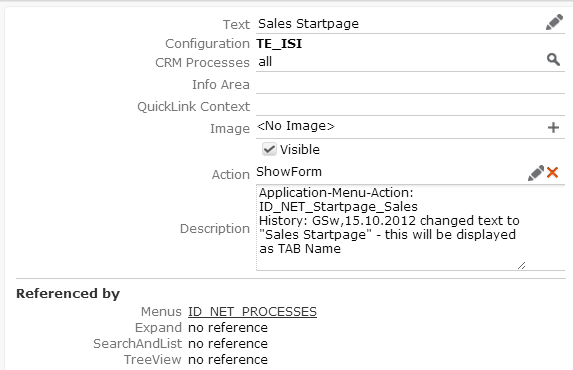Click the Image field showing No Image
The width and height of the screenshot is (573, 370).
click(400, 127)
